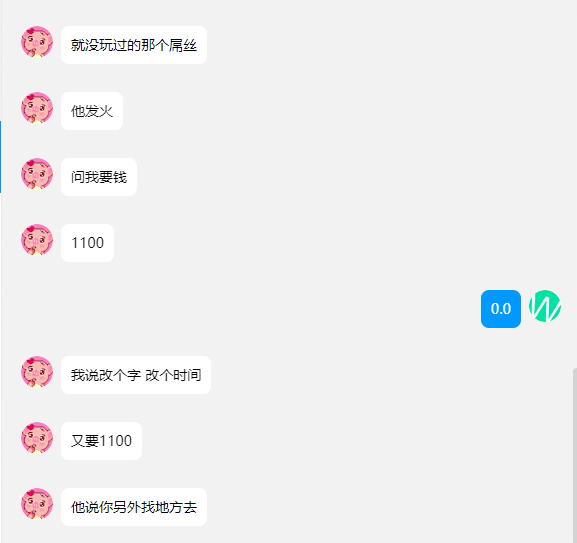Click empty chat background above first message

point(288,11)
